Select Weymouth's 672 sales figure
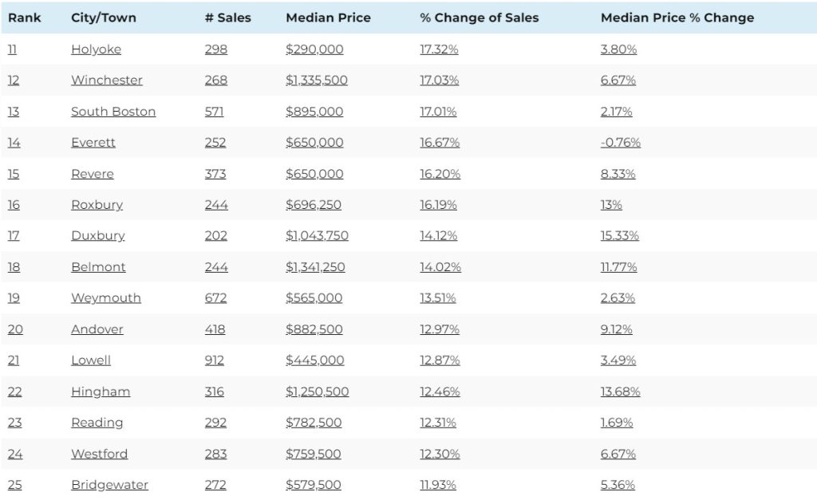Image resolution: width=817 pixels, height=504 pixels. click(215, 297)
